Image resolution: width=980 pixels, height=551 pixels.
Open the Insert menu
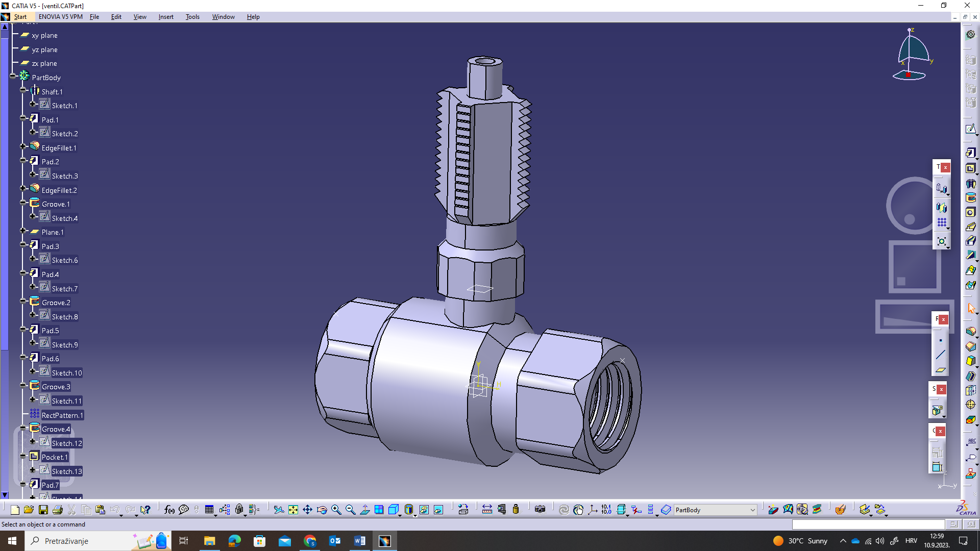(165, 17)
